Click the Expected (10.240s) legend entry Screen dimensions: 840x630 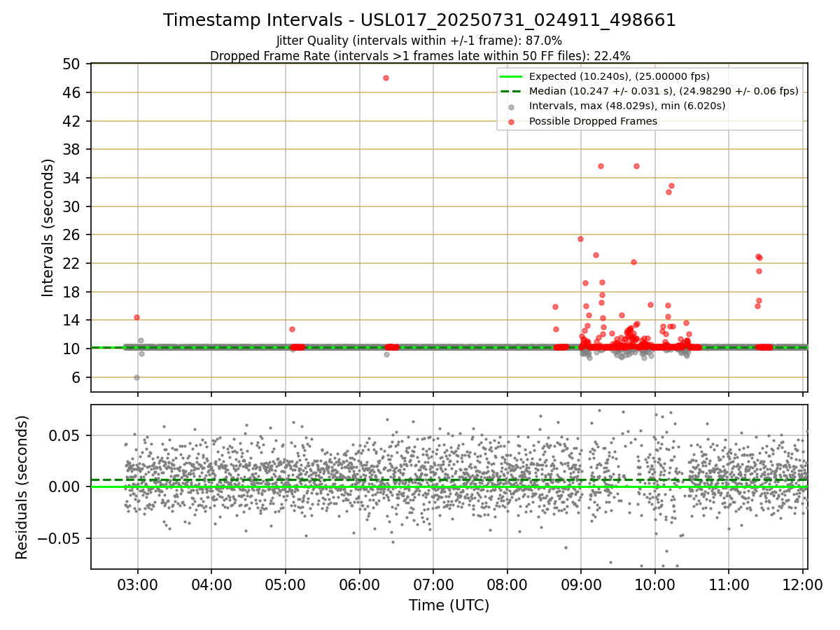click(619, 76)
